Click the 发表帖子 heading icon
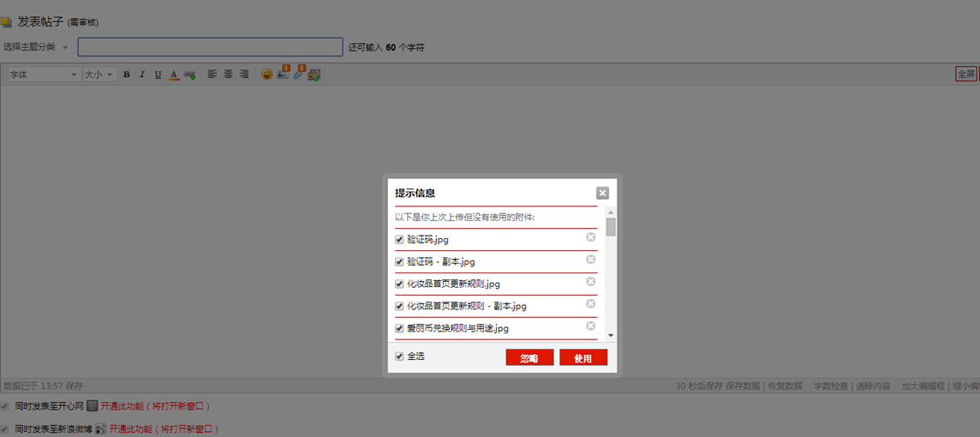Viewport: 980px width, 437px height. point(6,22)
